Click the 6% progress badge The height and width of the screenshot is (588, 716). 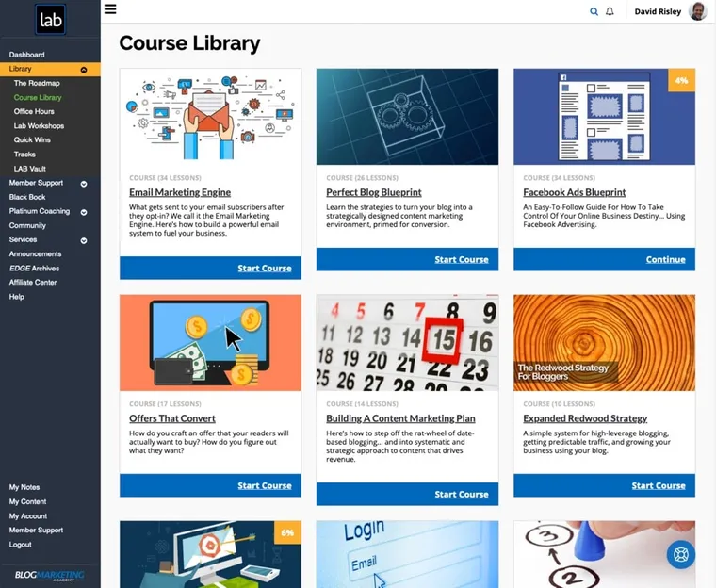click(x=287, y=532)
